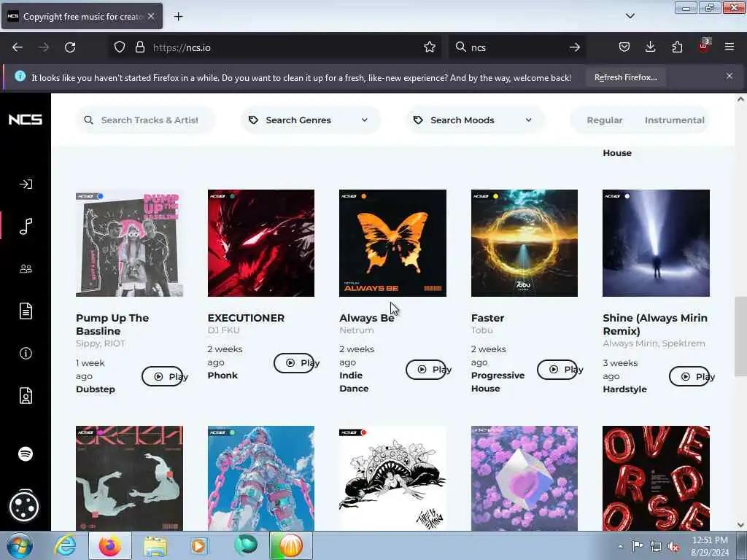This screenshot has width=747, height=560.
Task: Click the Shine remix cover art
Action: point(656,243)
